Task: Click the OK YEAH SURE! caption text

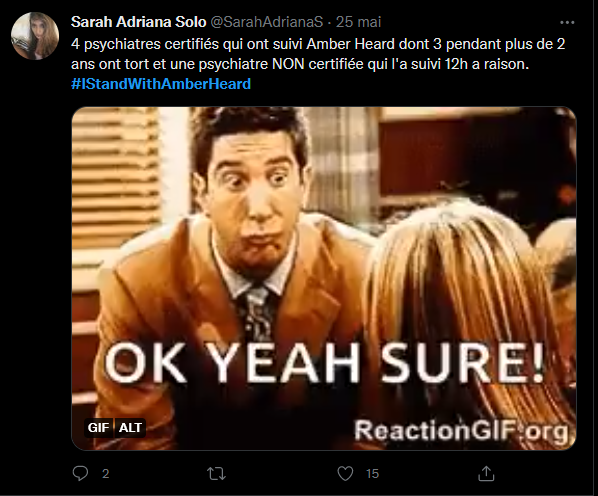Action: click(x=324, y=363)
